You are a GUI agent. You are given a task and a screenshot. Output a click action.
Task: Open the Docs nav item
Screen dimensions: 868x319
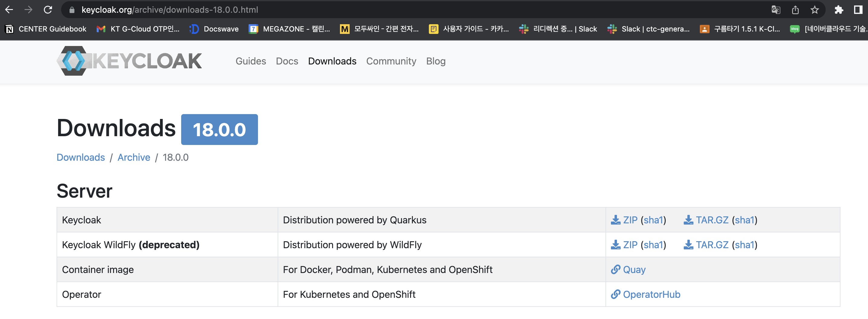point(287,61)
